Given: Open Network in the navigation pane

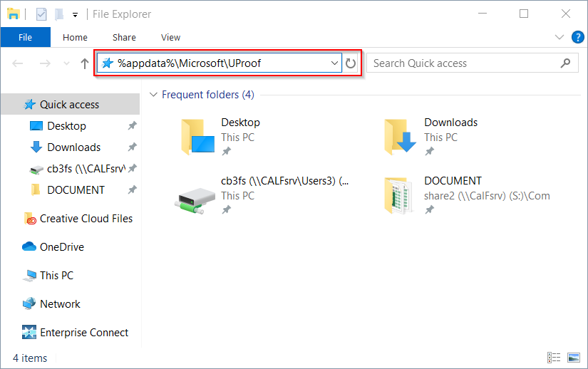Looking at the screenshot, I should (60, 303).
